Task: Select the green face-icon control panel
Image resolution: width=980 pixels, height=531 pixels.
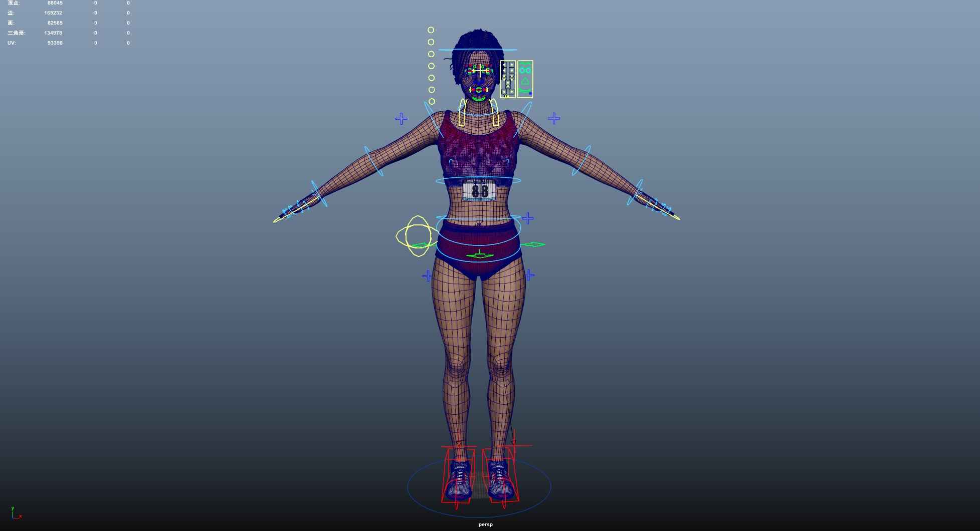Action: pos(525,79)
